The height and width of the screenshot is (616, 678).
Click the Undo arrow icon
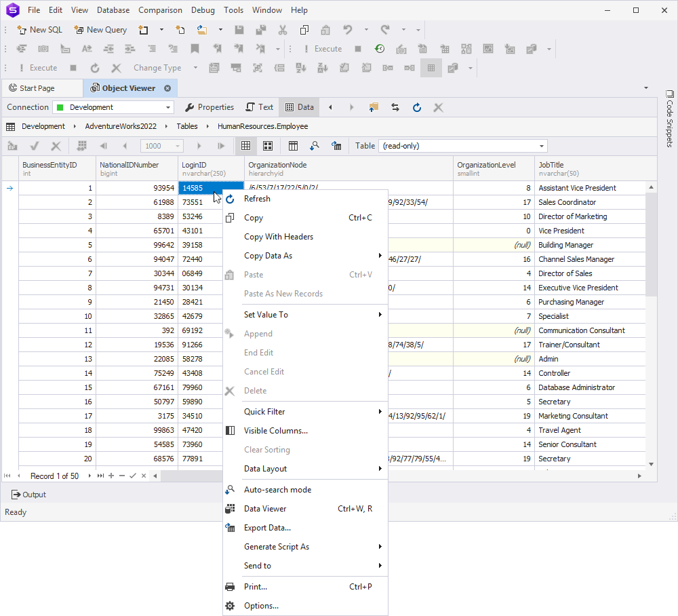pyautogui.click(x=348, y=30)
